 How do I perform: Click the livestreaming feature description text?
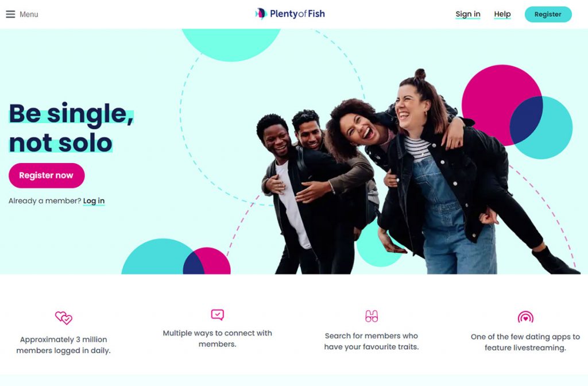tap(525, 342)
